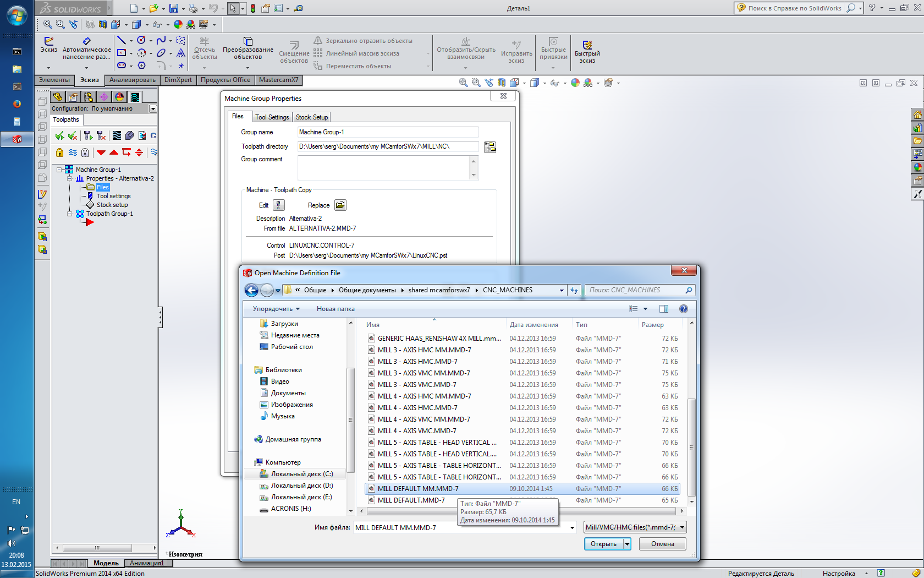Image resolution: width=924 pixels, height=578 pixels.
Task: Move insert arrow up one item
Action: pyautogui.click(x=114, y=152)
